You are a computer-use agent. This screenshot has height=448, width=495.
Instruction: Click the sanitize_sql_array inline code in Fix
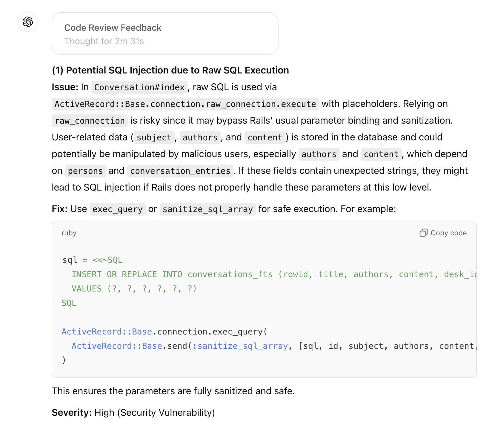point(207,209)
